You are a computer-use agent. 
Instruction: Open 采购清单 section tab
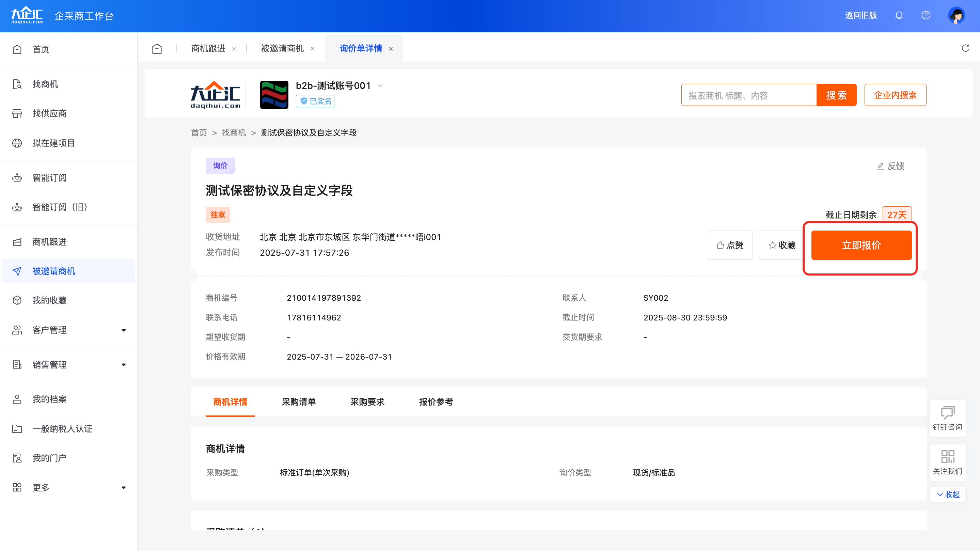[299, 402]
